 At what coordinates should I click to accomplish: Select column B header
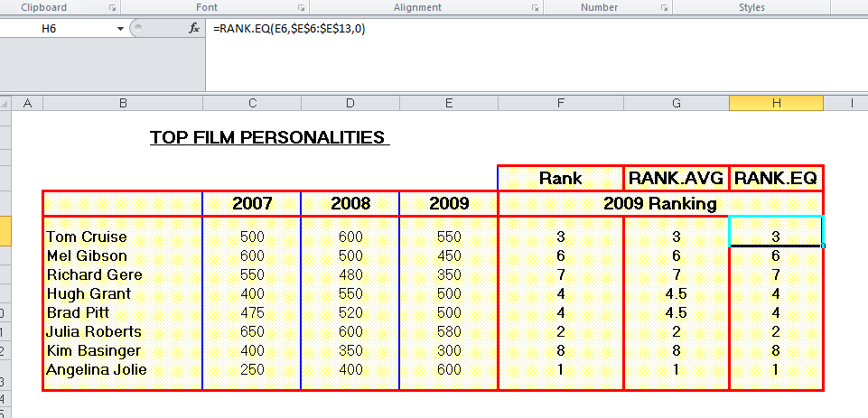tap(123, 103)
